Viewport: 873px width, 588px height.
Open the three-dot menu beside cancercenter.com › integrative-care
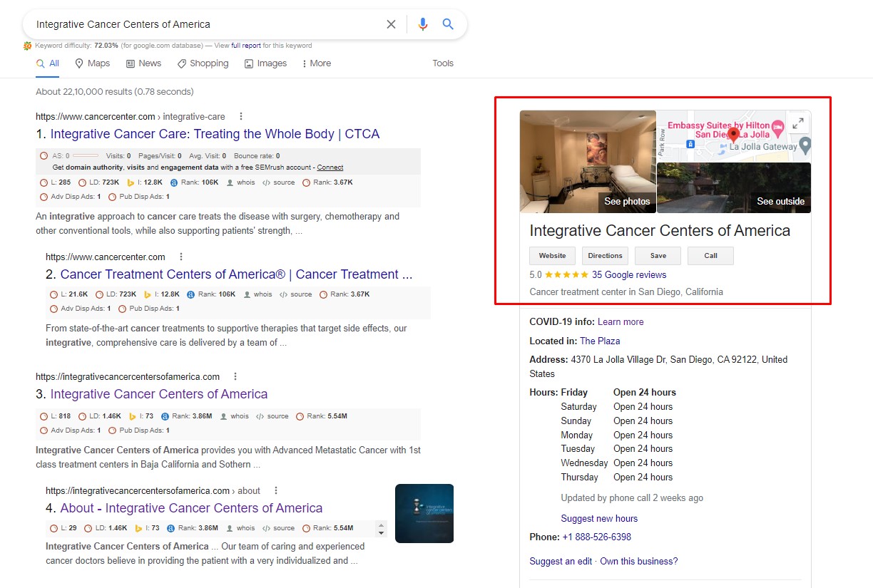point(241,116)
